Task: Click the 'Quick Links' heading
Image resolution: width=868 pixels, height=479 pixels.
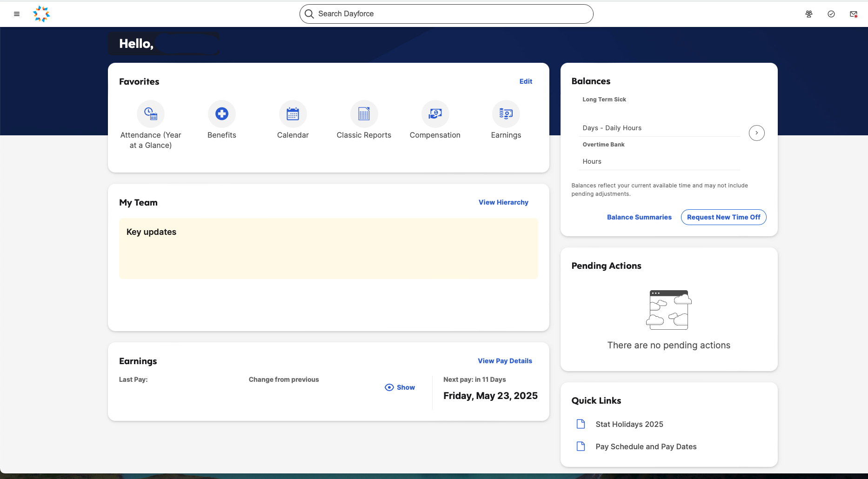Action: pyautogui.click(x=596, y=401)
